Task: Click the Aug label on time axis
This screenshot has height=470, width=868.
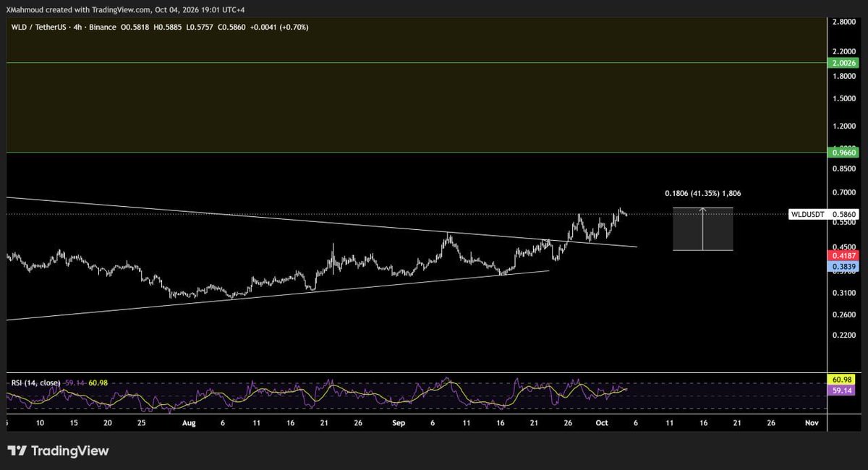Action: coord(187,422)
